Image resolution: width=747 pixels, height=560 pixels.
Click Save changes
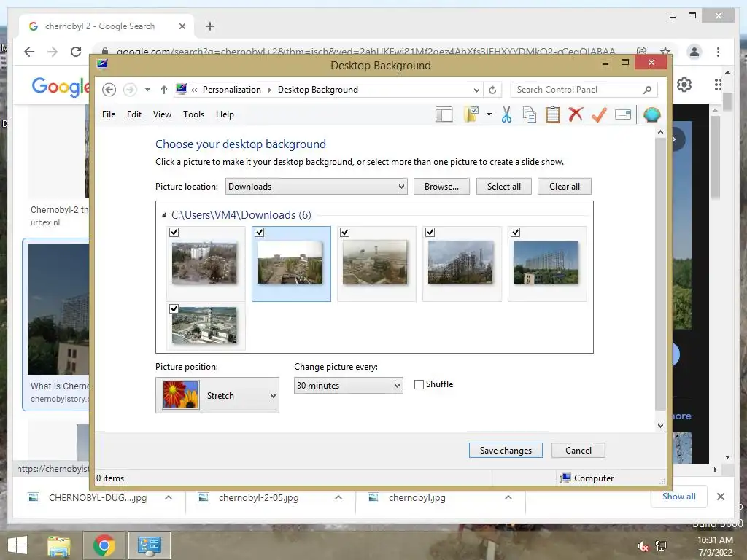coord(506,451)
